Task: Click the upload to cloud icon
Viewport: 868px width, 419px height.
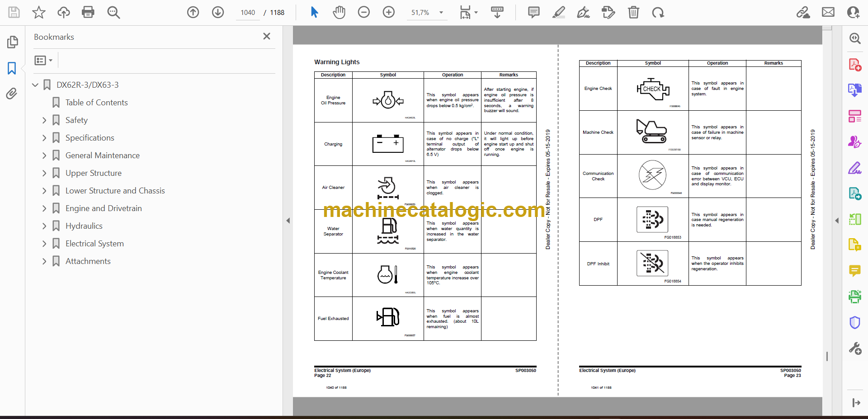Action: point(64,12)
